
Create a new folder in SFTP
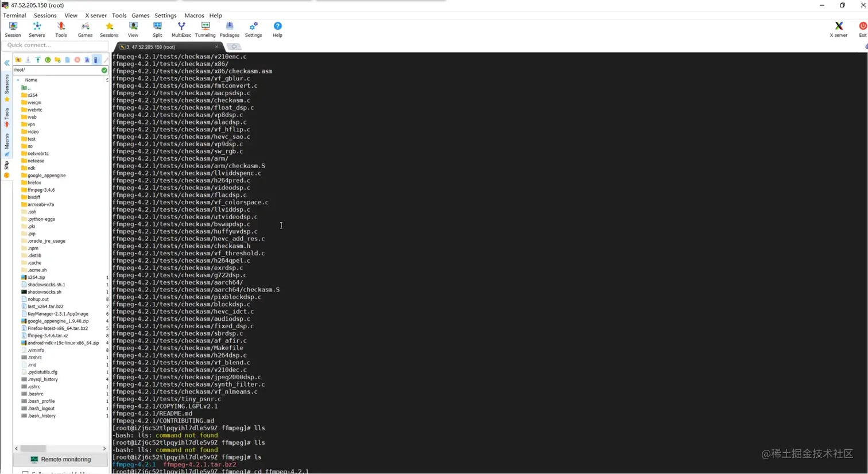tap(57, 60)
